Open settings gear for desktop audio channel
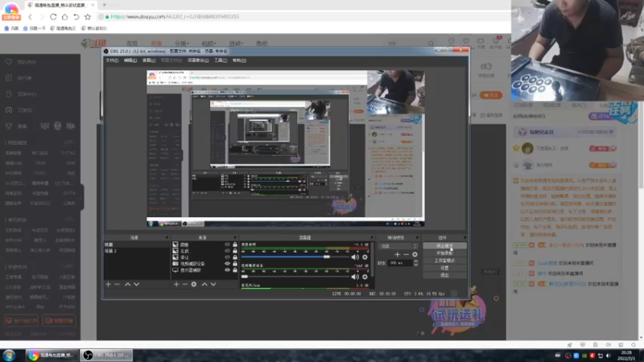The height and width of the screenshot is (362, 644). (x=365, y=257)
